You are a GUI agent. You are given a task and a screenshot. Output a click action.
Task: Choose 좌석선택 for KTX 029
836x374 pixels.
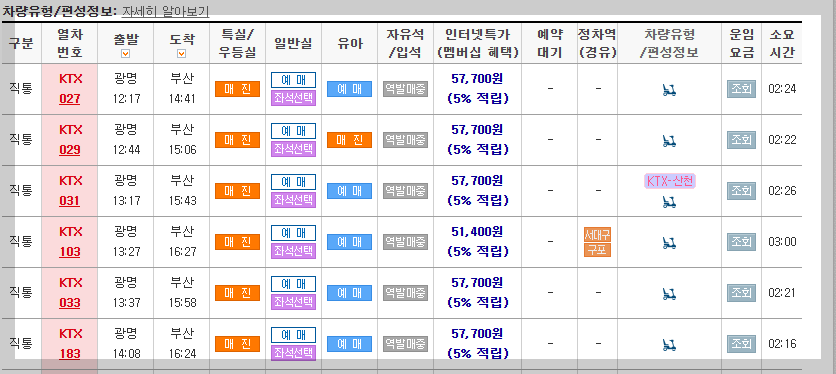coord(293,149)
